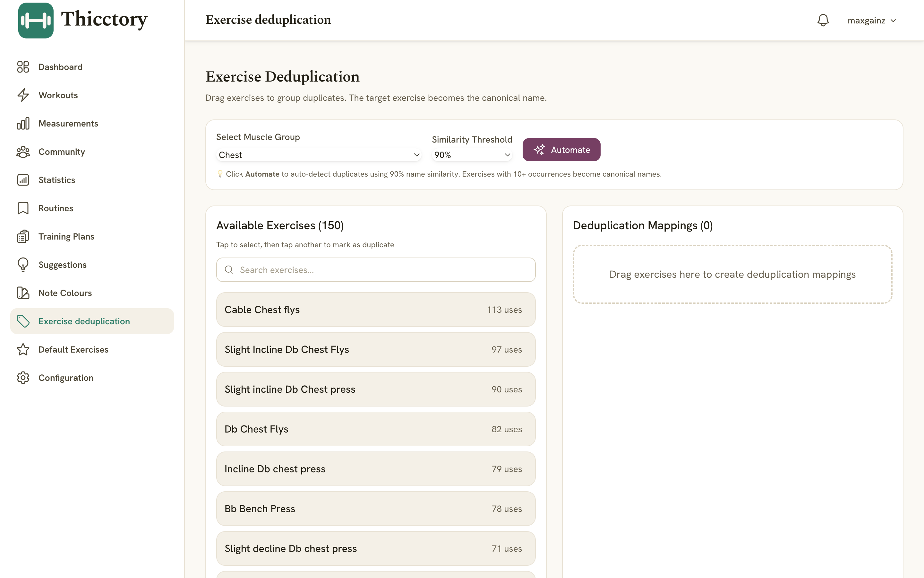
Task: Select Slight decline Db chest press
Action: pos(376,548)
